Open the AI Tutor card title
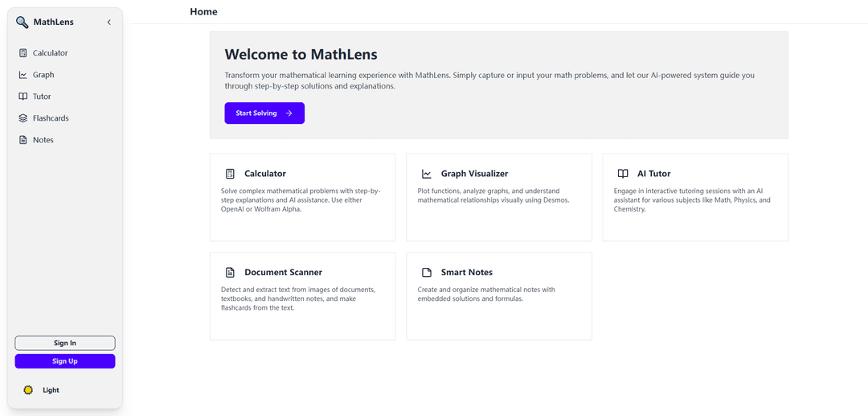The width and height of the screenshot is (868, 416). 653,174
